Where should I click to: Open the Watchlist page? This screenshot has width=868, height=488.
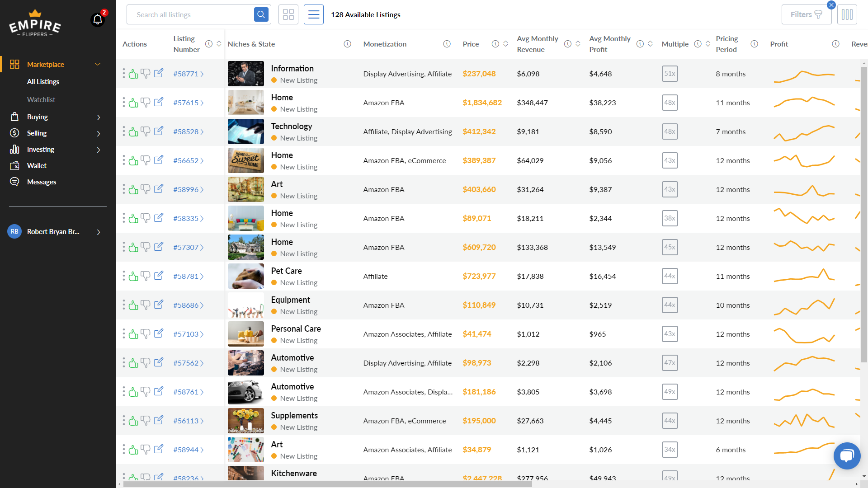pos(41,99)
